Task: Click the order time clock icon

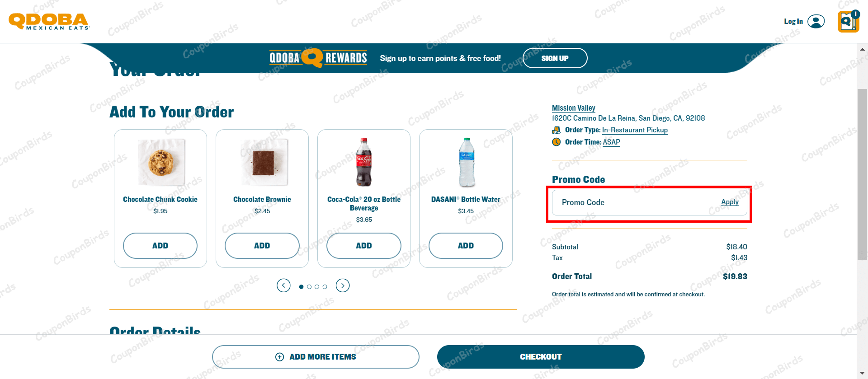Action: tap(556, 142)
